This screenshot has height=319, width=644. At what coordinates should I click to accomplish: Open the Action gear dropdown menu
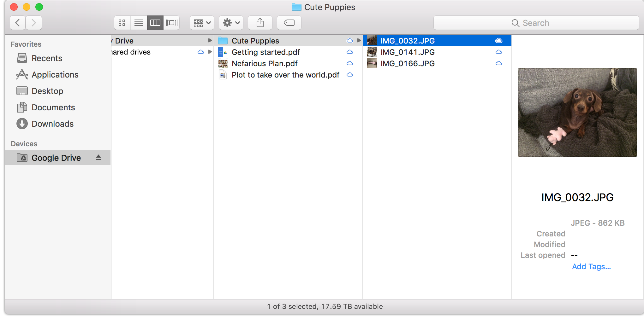click(x=231, y=23)
